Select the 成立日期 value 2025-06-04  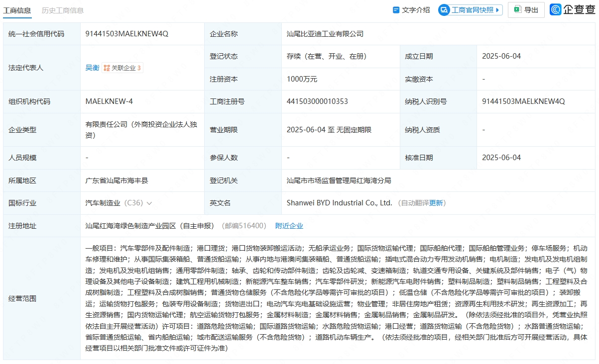coord(501,56)
